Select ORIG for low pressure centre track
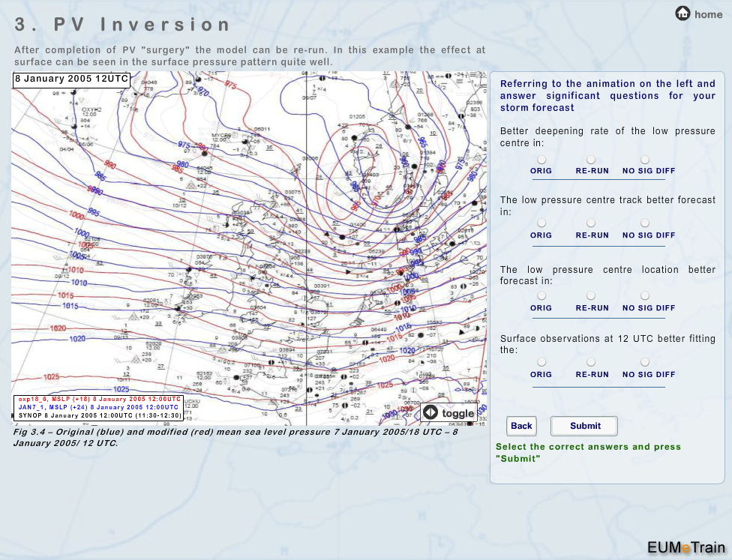 click(541, 223)
